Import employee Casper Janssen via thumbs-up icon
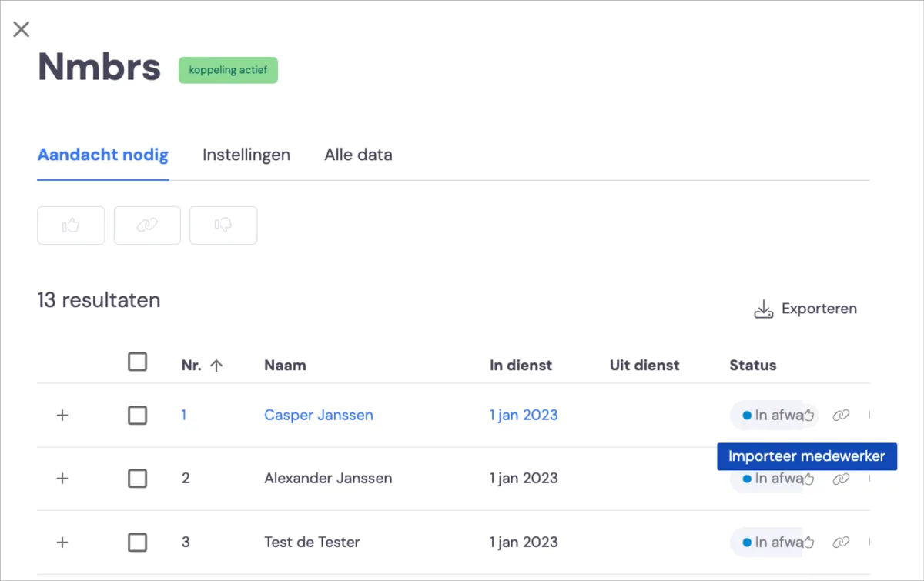Screen dimensions: 924x581 [808, 416]
